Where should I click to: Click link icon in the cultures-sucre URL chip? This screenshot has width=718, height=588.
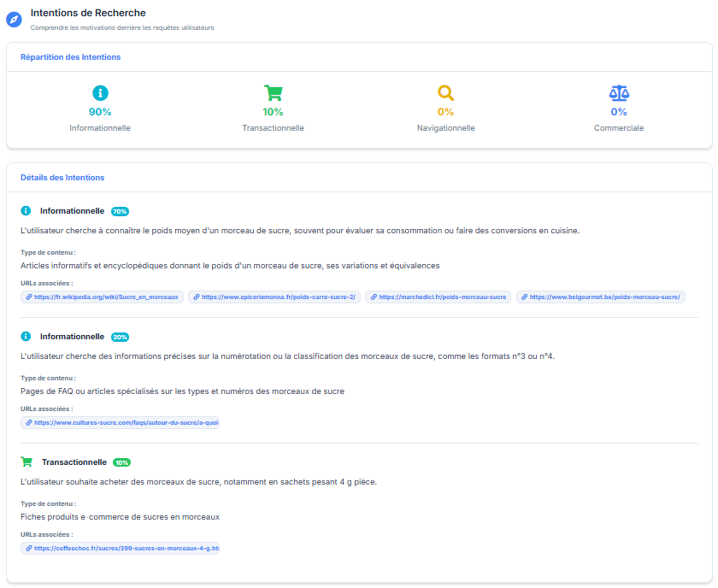click(29, 423)
